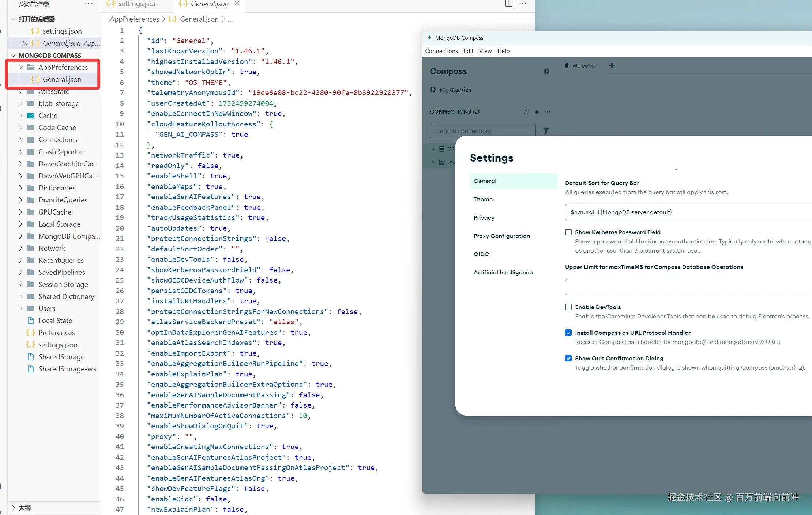Open Proxy Configuration settings section

click(501, 236)
